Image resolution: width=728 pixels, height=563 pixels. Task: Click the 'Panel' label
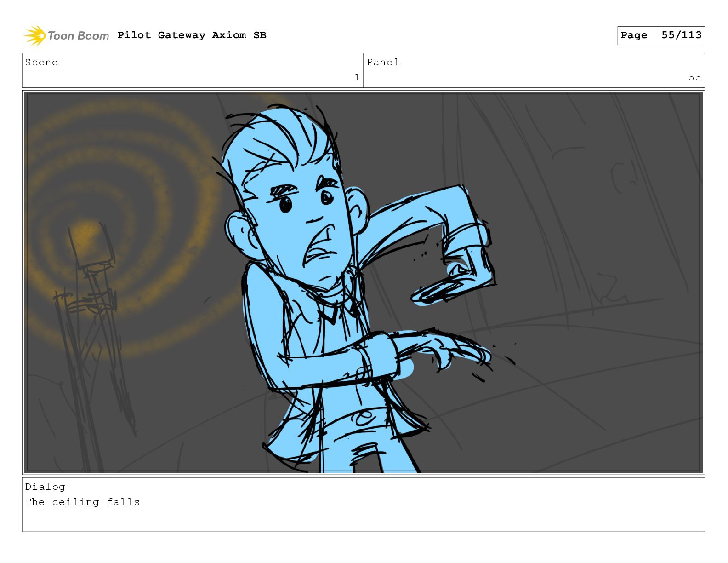point(383,63)
